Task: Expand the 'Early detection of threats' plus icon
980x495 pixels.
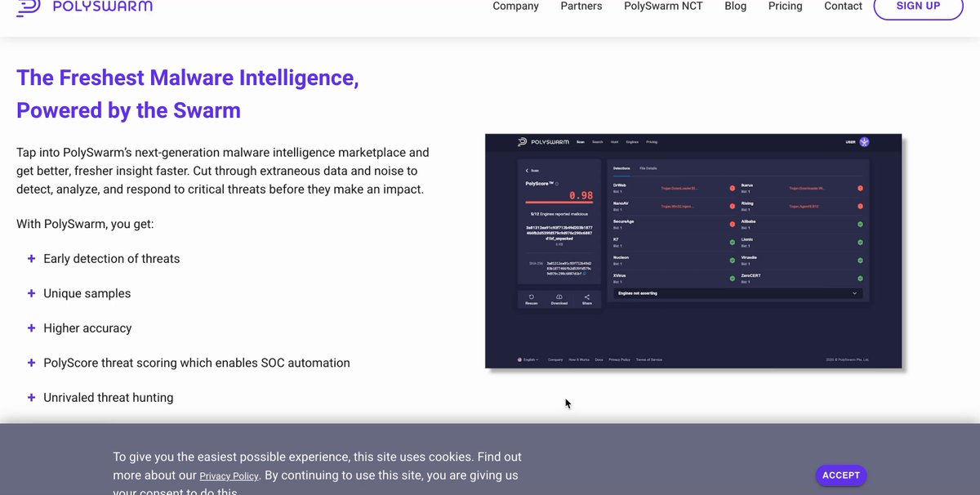Action: [31, 258]
